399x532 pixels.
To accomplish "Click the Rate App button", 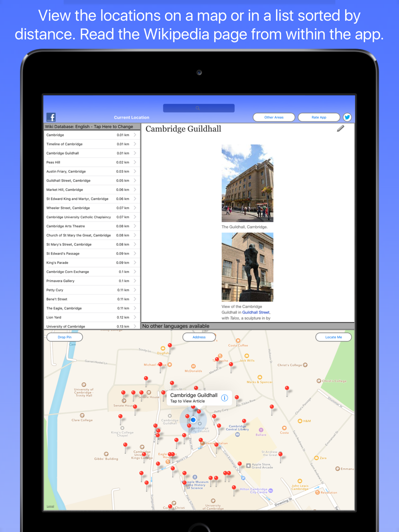I will [x=319, y=117].
